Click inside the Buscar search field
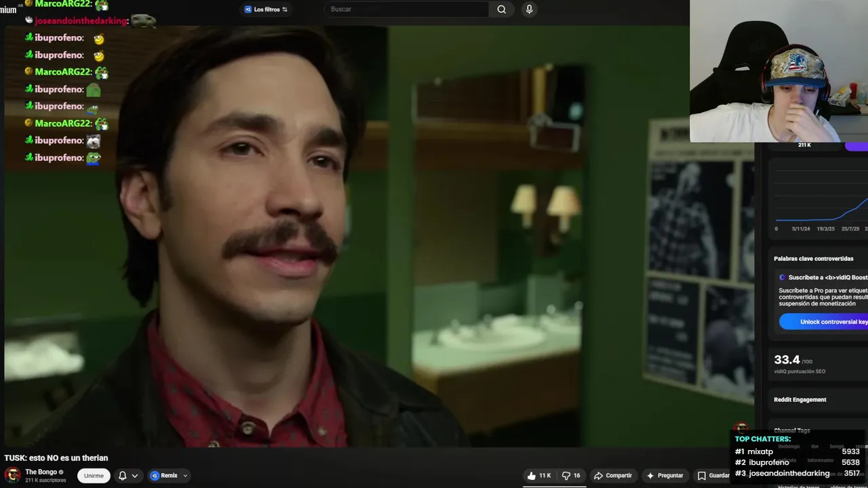 [x=407, y=9]
